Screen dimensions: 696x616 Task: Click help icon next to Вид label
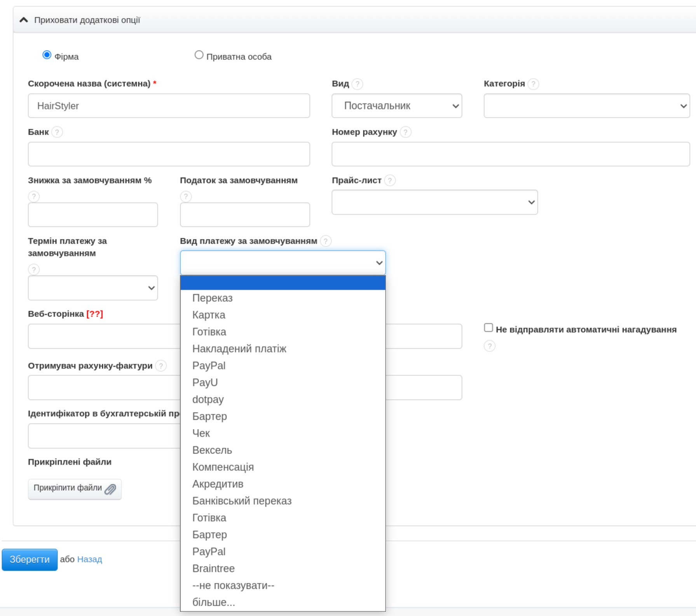pyautogui.click(x=357, y=84)
